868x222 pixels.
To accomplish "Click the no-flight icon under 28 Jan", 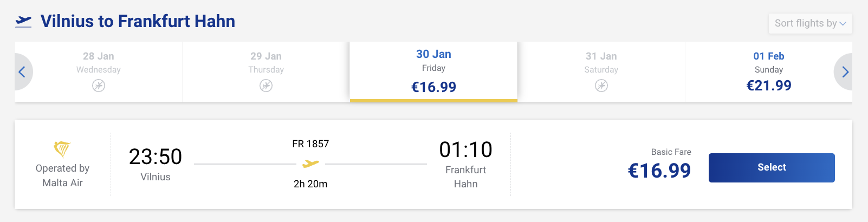I will coord(99,86).
